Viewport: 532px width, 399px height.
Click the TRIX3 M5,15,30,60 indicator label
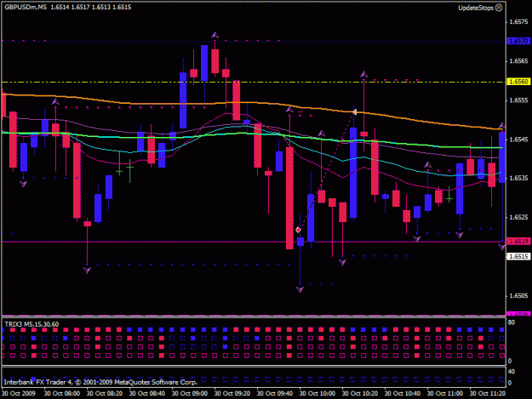(31, 324)
